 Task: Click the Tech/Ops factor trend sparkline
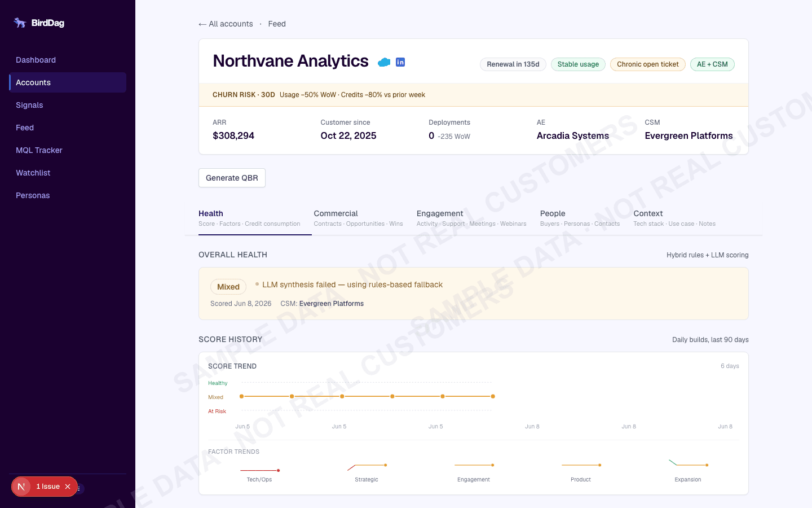259,470
